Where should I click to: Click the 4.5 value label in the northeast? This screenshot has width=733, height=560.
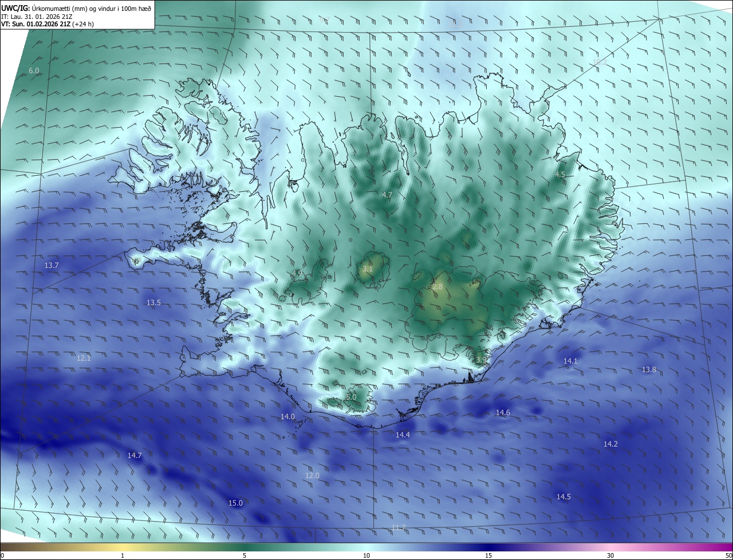[560, 174]
